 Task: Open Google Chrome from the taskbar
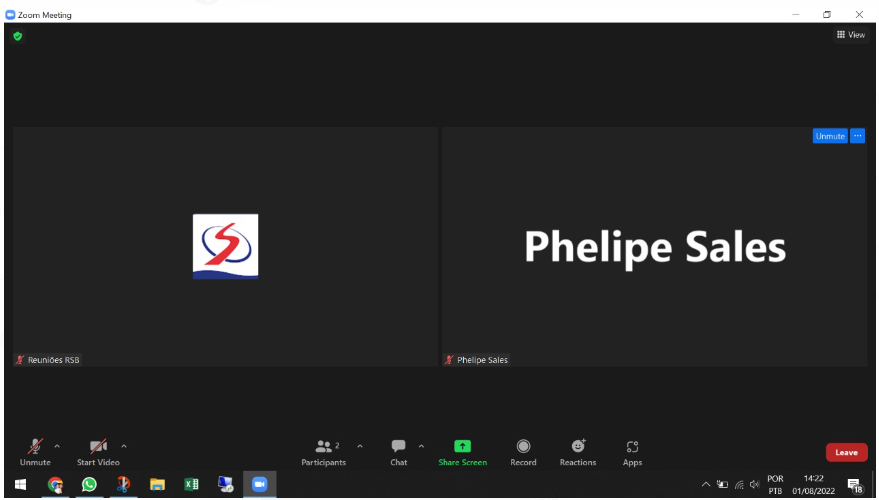point(55,484)
